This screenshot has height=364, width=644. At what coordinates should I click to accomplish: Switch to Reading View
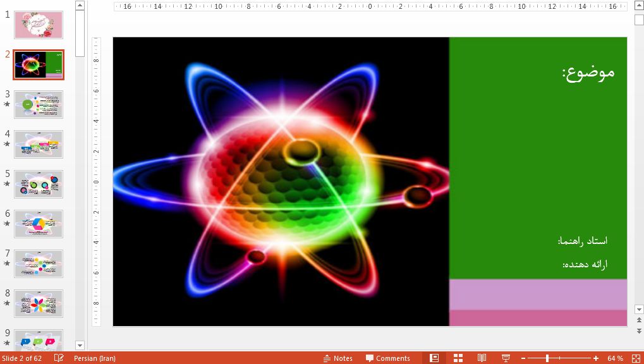tap(482, 358)
